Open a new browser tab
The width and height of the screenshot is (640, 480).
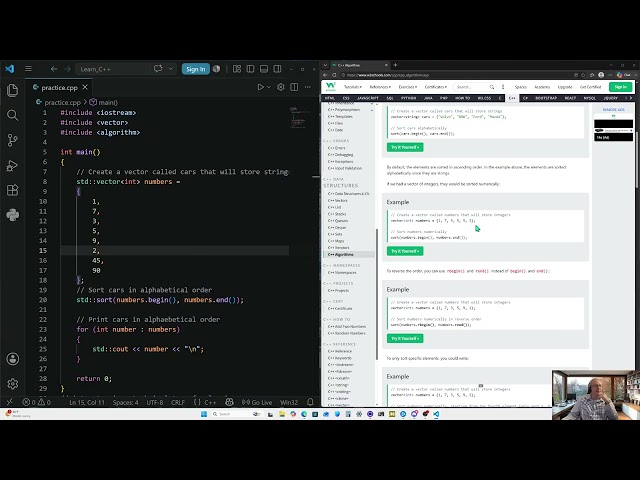point(395,65)
